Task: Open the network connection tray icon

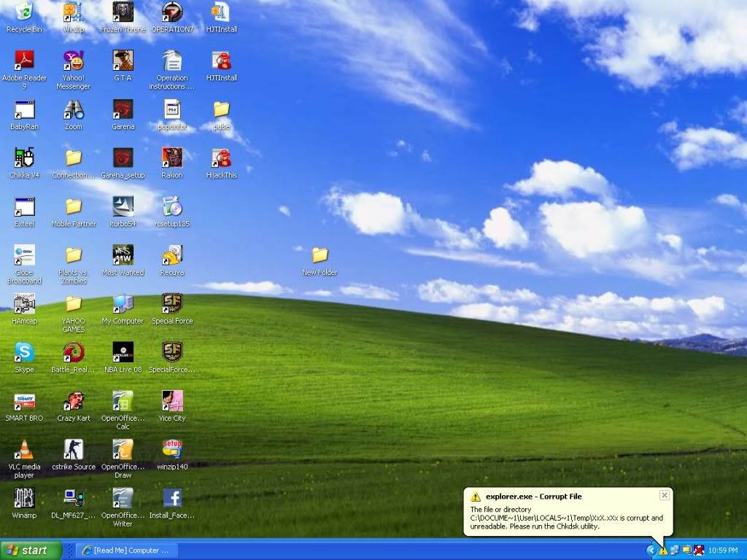Action: point(675,551)
